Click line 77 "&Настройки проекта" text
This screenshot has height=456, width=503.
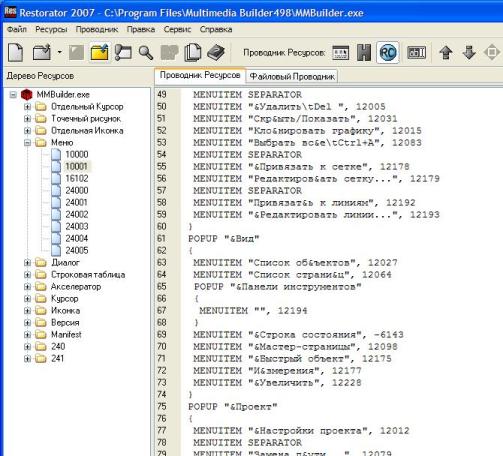(310, 431)
